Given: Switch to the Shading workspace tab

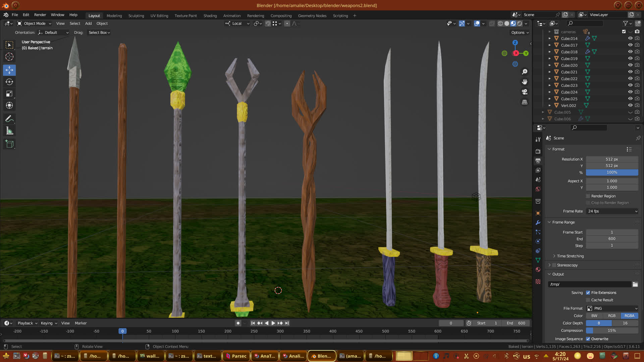Looking at the screenshot, I should [x=210, y=16].
